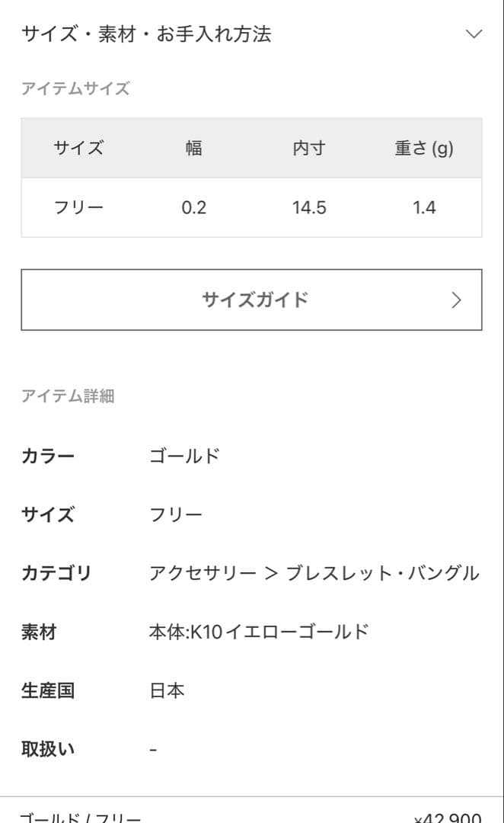Click the 幅 column header
Viewport: 504px width, 823px height.
click(x=193, y=149)
